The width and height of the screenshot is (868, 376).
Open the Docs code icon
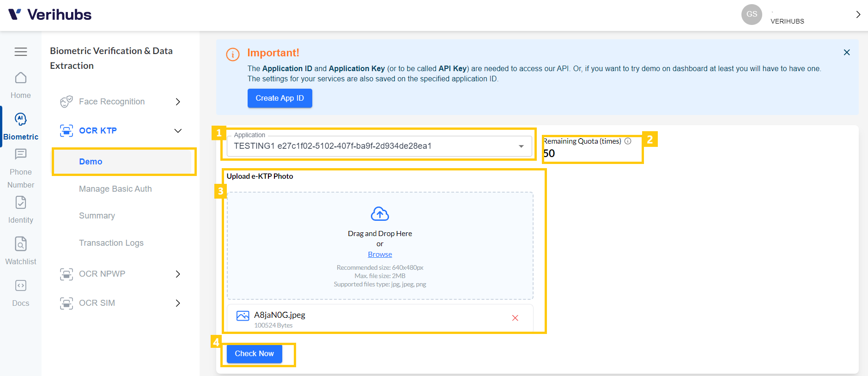click(21, 285)
